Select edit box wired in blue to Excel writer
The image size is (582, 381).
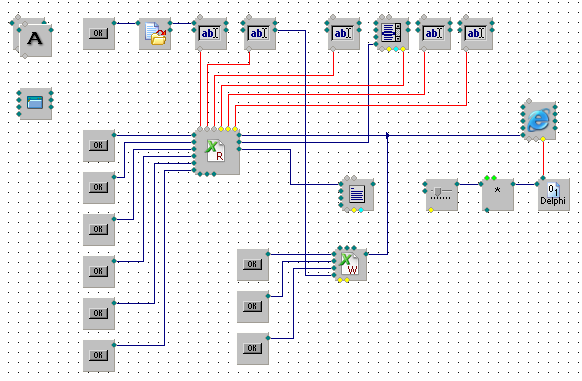(x=260, y=34)
